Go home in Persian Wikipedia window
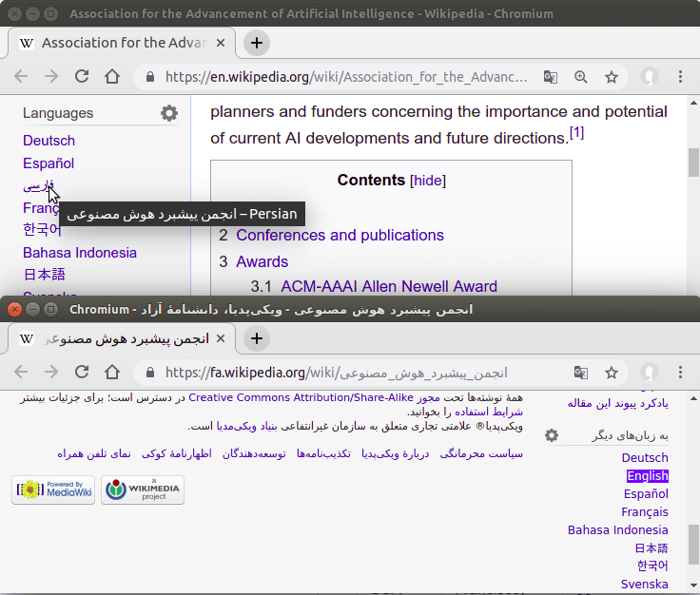This screenshot has width=700, height=595. [x=112, y=372]
